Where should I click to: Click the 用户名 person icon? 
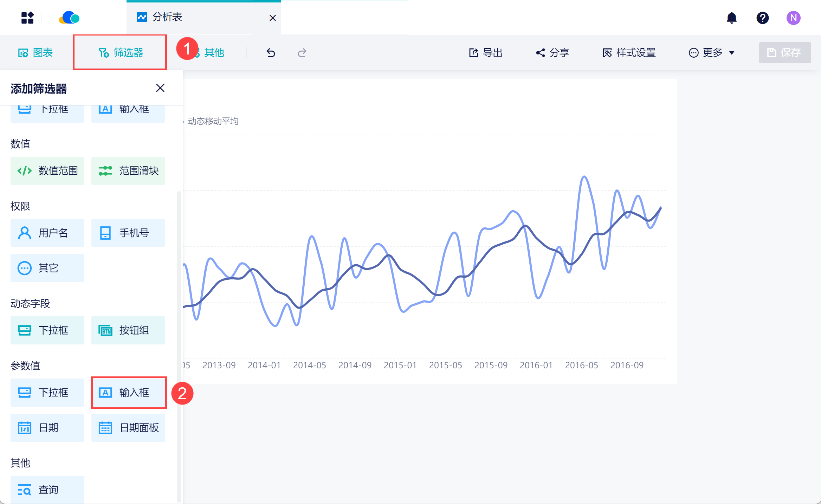(25, 233)
